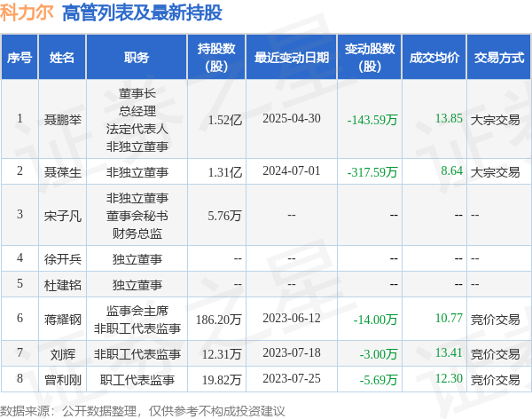Click the -14.00万 change value
532x419 pixels.
[x=375, y=320]
